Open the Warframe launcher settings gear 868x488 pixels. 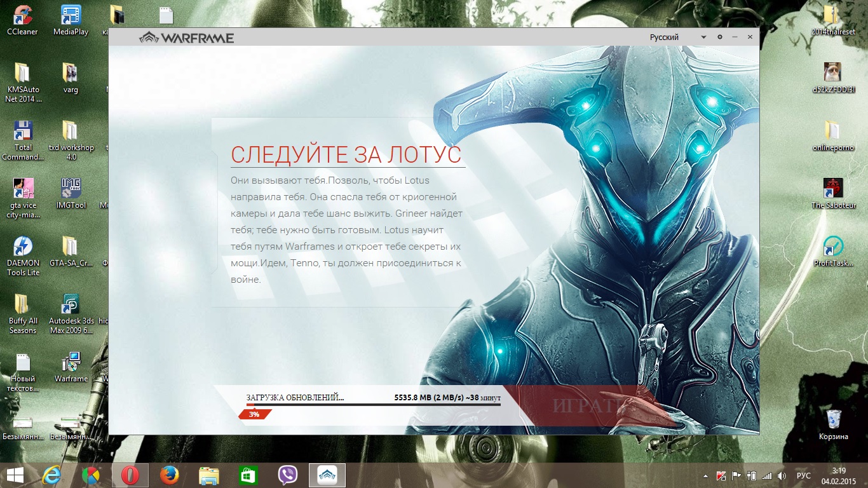[720, 37]
